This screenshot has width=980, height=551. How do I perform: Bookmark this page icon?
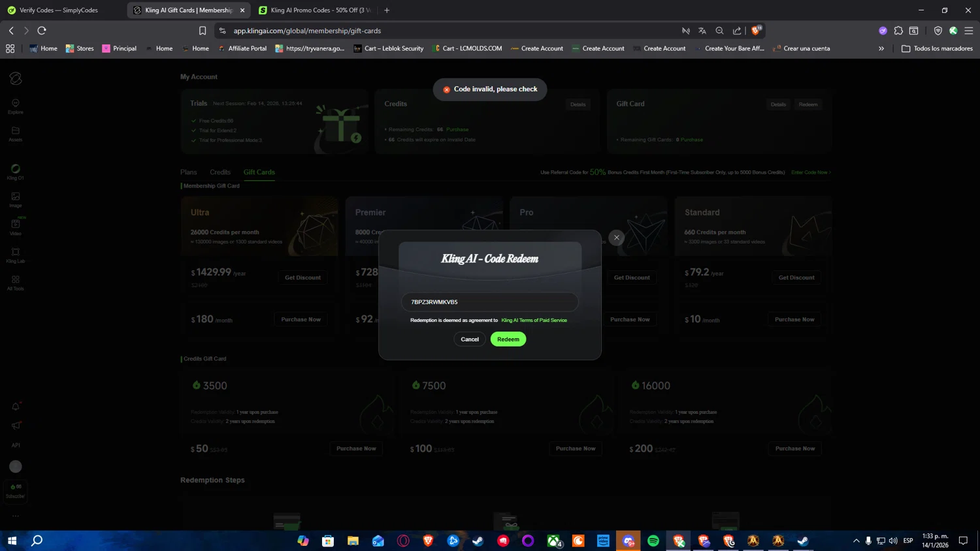[203, 31]
